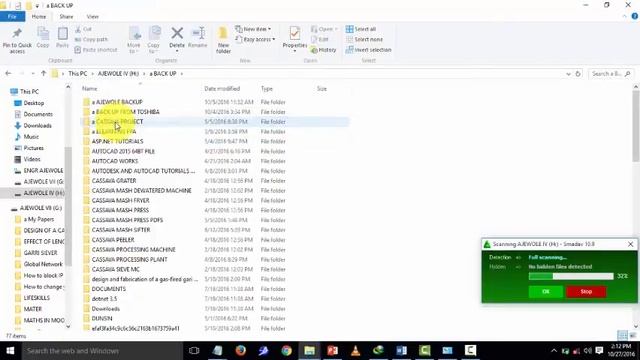Expand the address bar history dropdown
The width and height of the screenshot is (640, 360).
[x=568, y=74]
